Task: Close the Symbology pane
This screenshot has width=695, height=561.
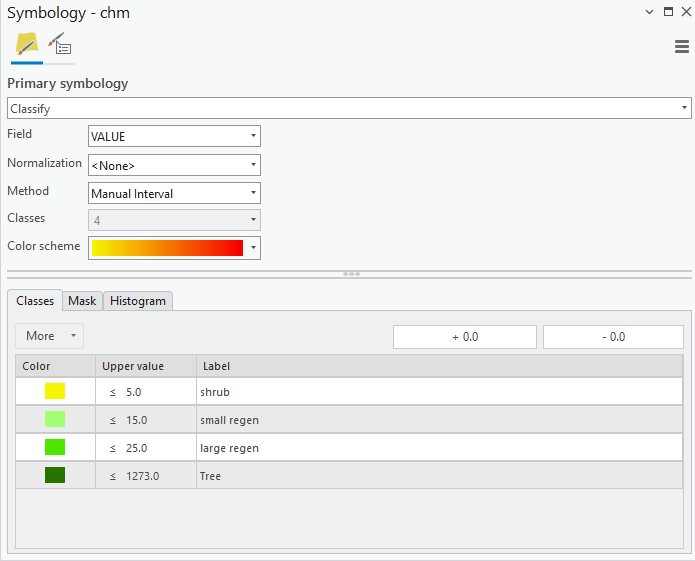Action: [x=686, y=12]
